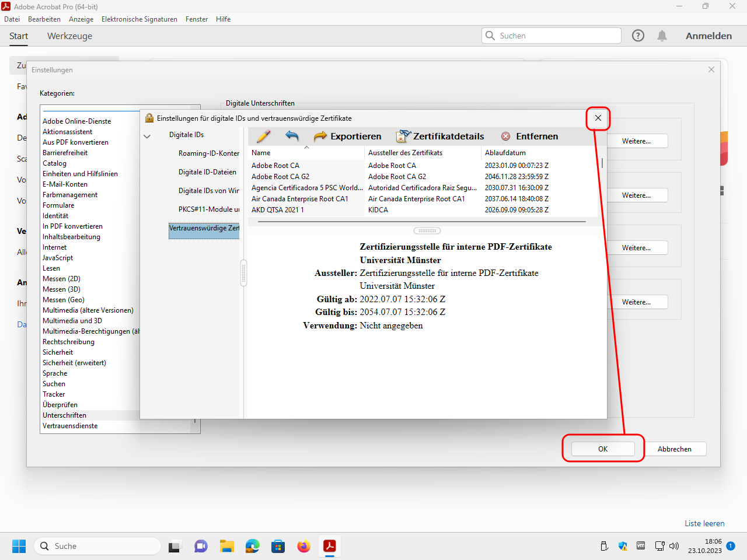747x560 pixels.
Task: Collapse the Digitale IDs tree node
Action: click(147, 136)
